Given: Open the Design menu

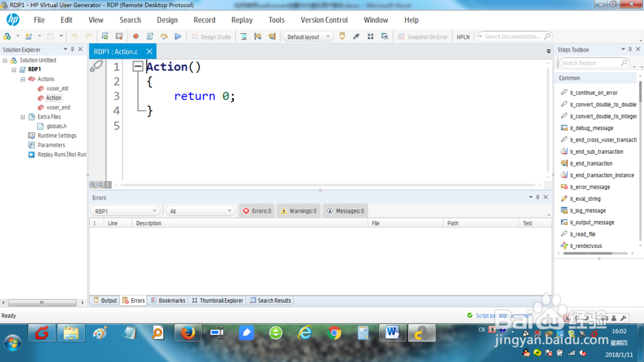Looking at the screenshot, I should [167, 20].
